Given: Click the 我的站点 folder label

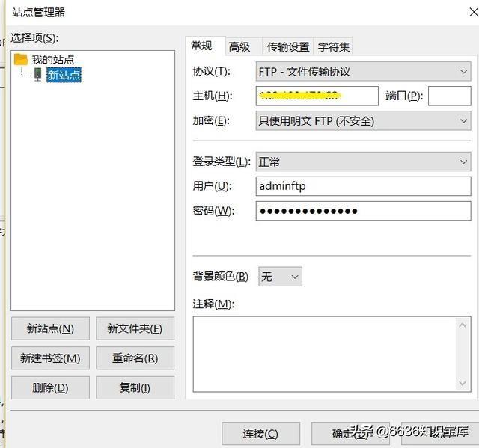Looking at the screenshot, I should click(53, 60).
